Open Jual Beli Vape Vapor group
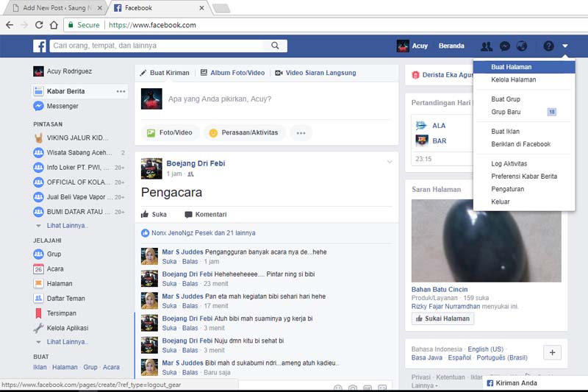This screenshot has width=588, height=392. [x=79, y=197]
